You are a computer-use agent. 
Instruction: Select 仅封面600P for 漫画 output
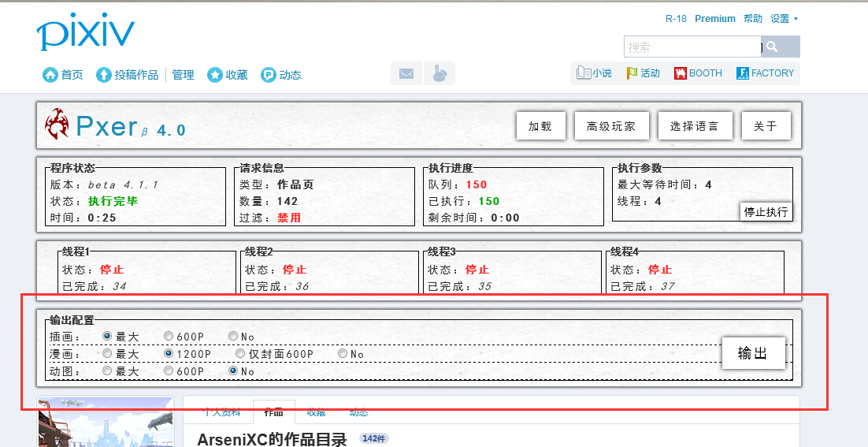[x=242, y=354]
